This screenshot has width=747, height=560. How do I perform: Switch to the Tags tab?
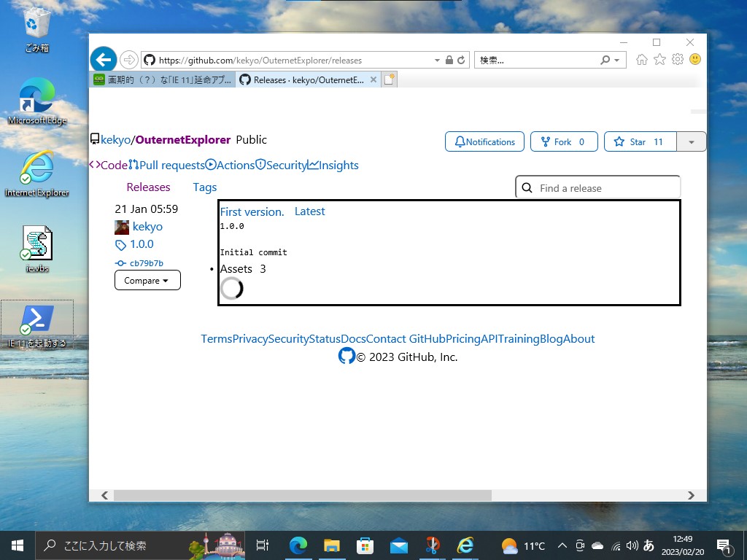[x=204, y=187]
